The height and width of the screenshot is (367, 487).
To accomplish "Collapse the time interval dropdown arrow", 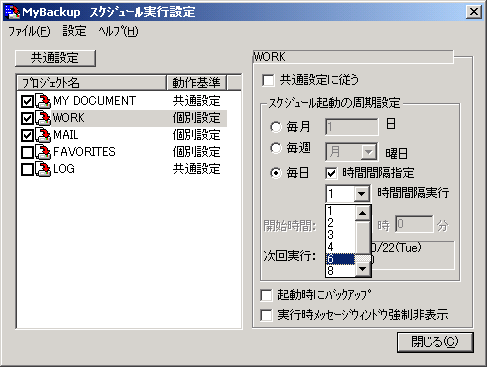I will pyautogui.click(x=361, y=194).
